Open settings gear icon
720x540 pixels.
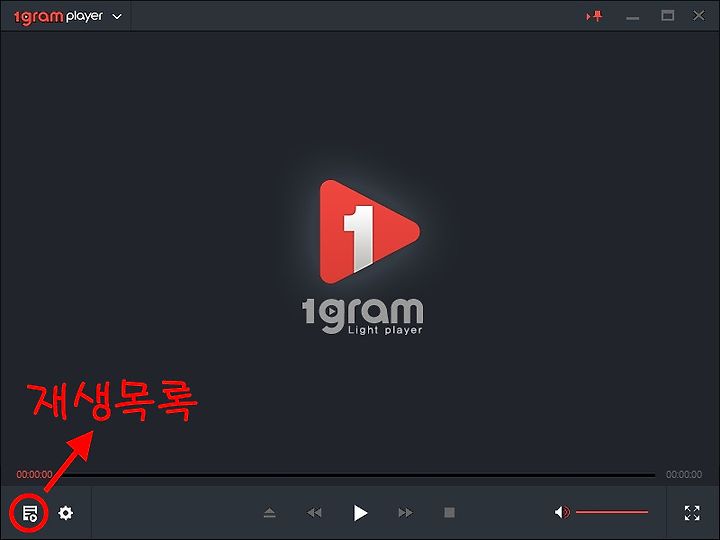pyautogui.click(x=66, y=512)
